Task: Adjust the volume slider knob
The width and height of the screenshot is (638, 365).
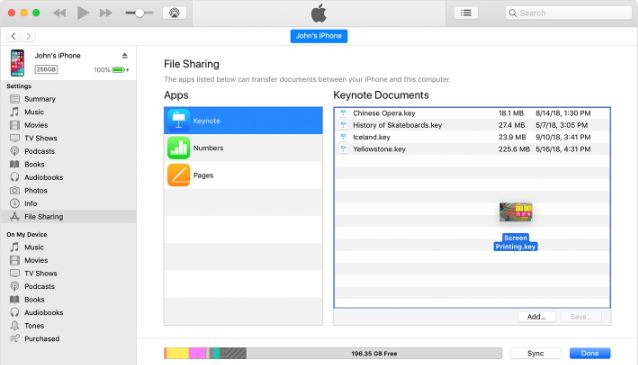Action: (139, 13)
